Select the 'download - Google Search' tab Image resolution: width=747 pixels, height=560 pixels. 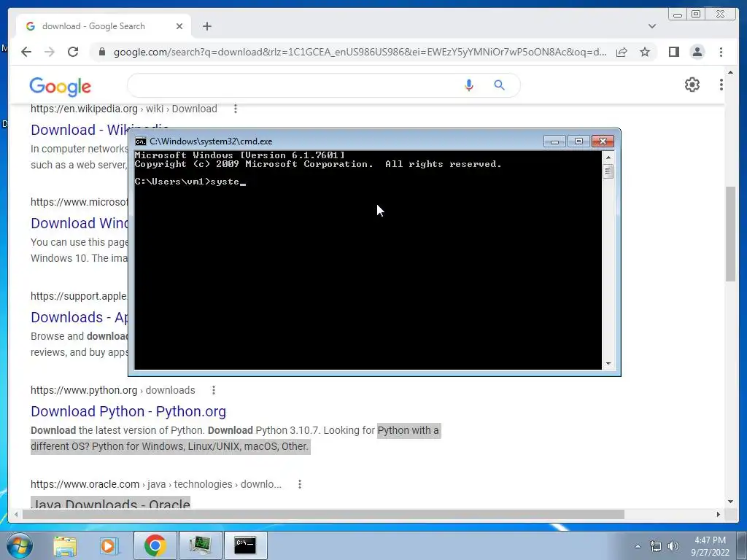coord(104,26)
